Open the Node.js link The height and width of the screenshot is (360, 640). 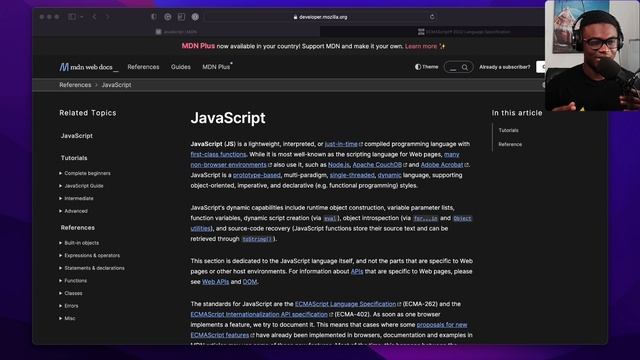click(339, 165)
